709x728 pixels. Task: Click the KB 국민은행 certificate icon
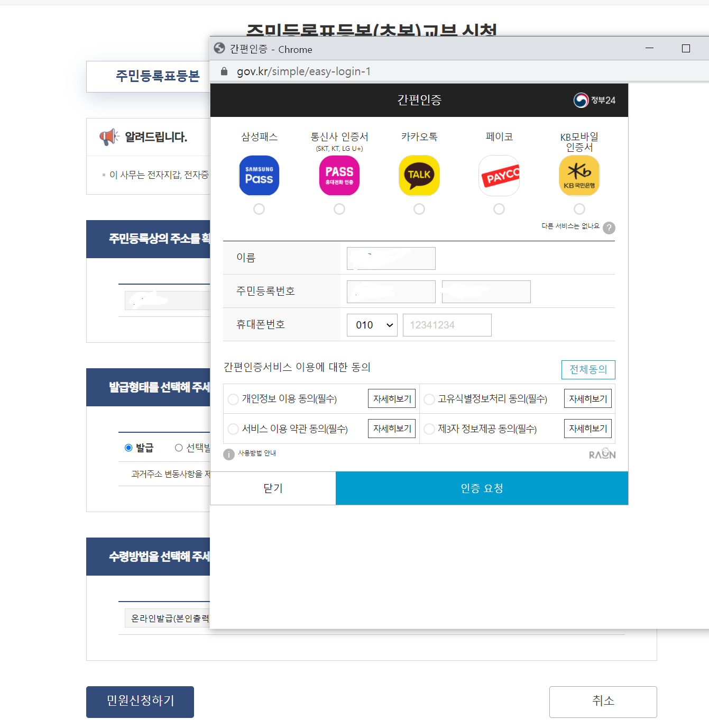coord(579,176)
